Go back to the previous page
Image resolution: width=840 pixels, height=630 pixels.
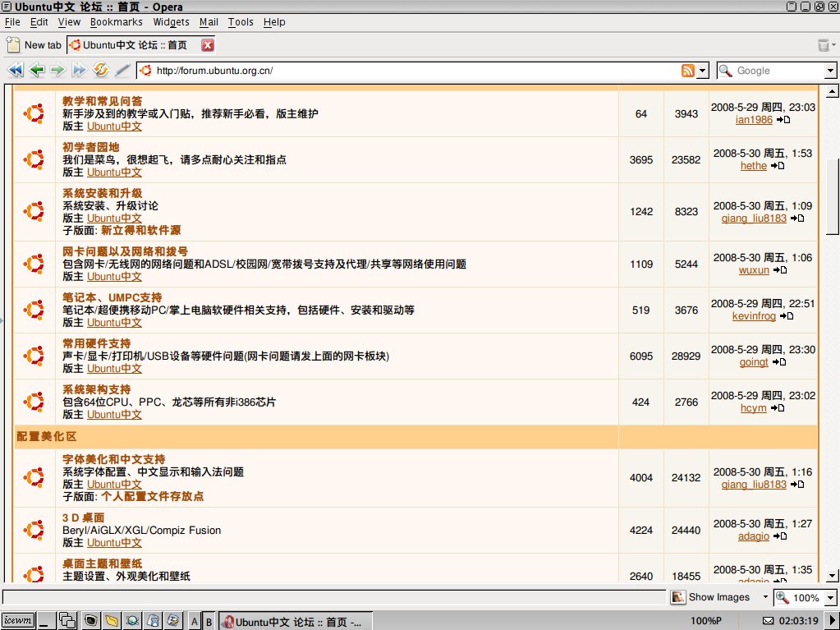tap(37, 70)
